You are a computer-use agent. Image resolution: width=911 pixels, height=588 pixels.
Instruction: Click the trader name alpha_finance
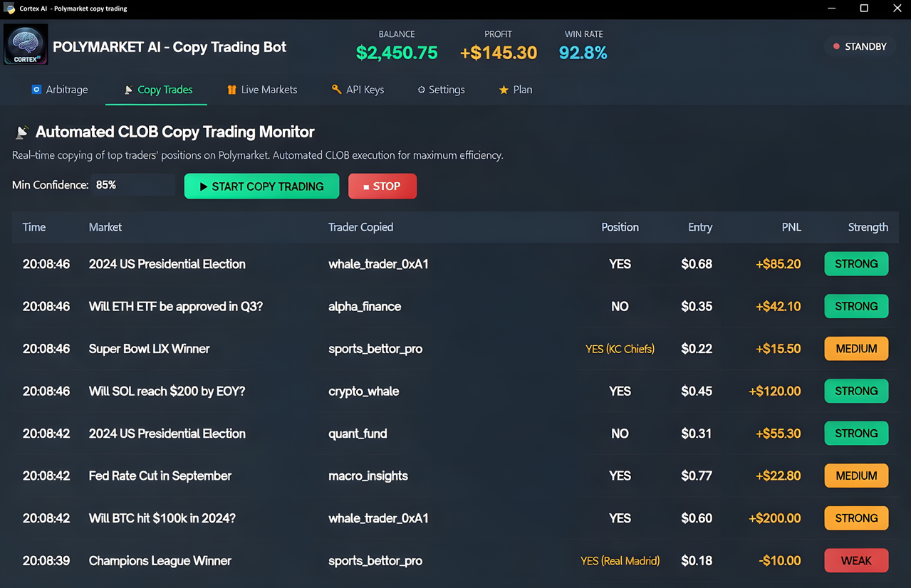click(x=365, y=307)
